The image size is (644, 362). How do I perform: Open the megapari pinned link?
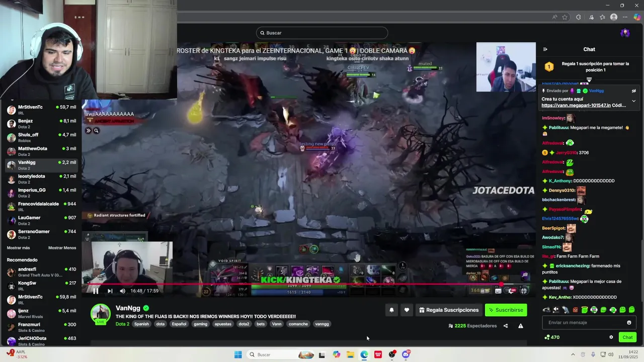click(576, 106)
